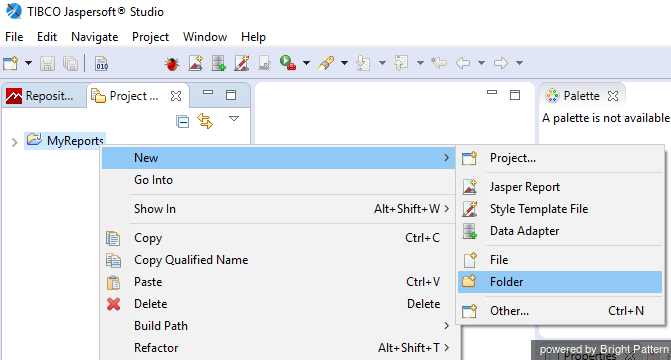Expand the MyReports project tree node

[x=15, y=142]
